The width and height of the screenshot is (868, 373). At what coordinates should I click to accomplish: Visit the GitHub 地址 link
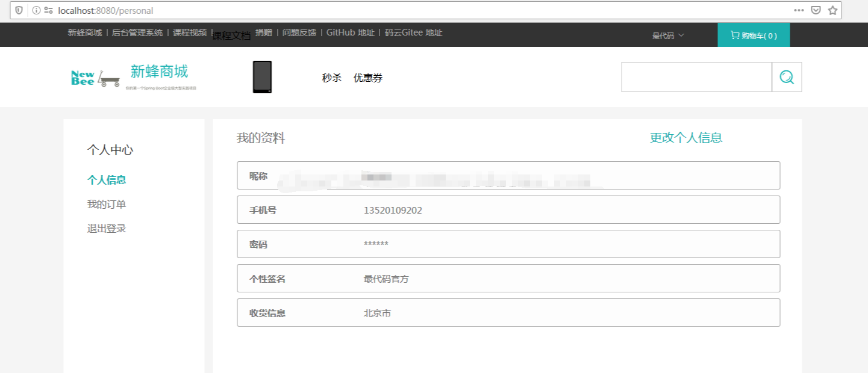click(351, 32)
